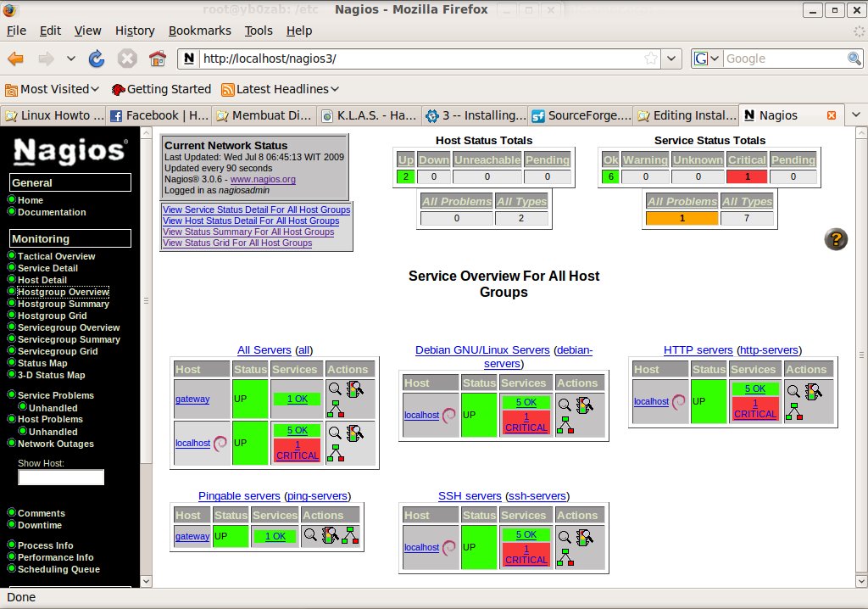Screen dimensions: 868x609
Task: Click the stop loading icon
Action: tap(127, 59)
